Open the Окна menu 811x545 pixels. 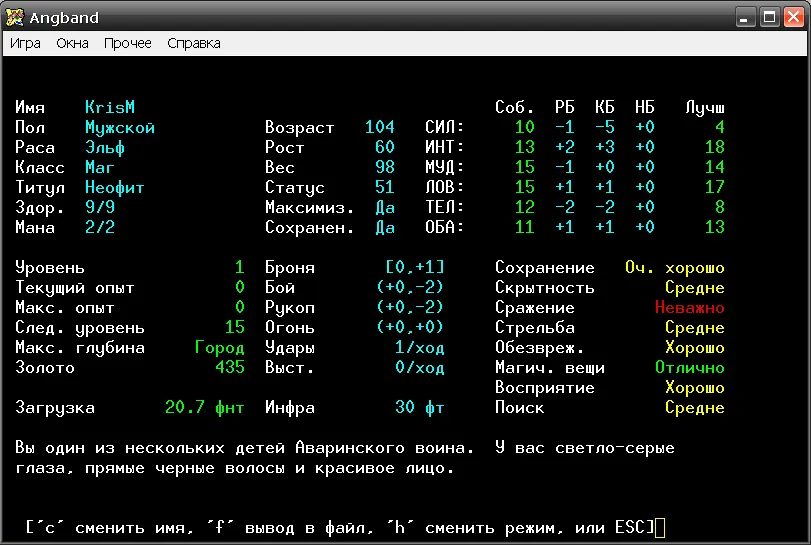72,43
